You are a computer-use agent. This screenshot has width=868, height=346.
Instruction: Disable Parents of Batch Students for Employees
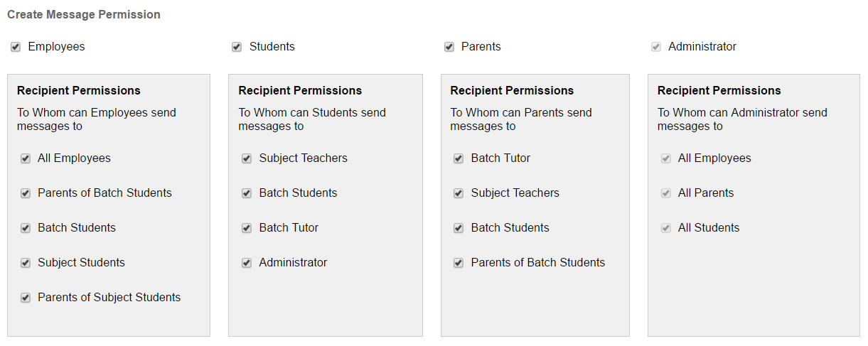click(26, 193)
